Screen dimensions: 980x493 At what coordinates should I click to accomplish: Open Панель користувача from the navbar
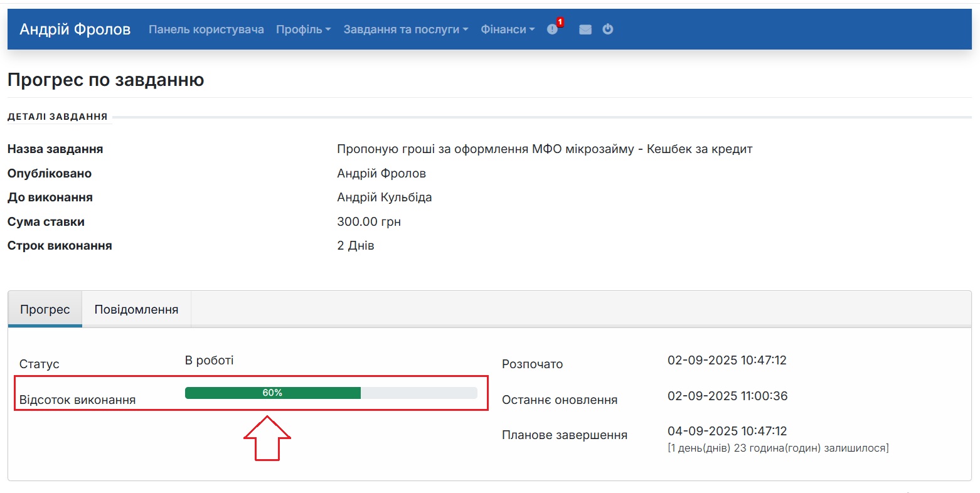[206, 29]
